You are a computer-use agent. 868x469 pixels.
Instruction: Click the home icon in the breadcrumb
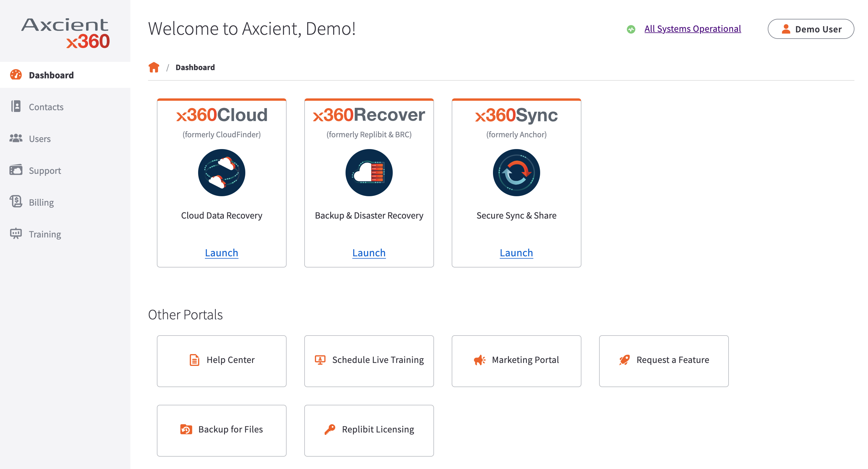coord(154,67)
